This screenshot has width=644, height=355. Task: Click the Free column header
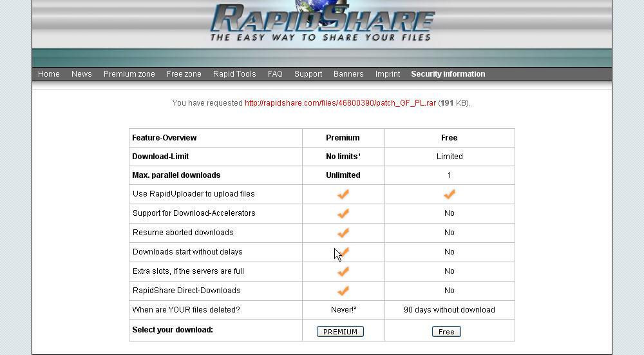point(450,138)
